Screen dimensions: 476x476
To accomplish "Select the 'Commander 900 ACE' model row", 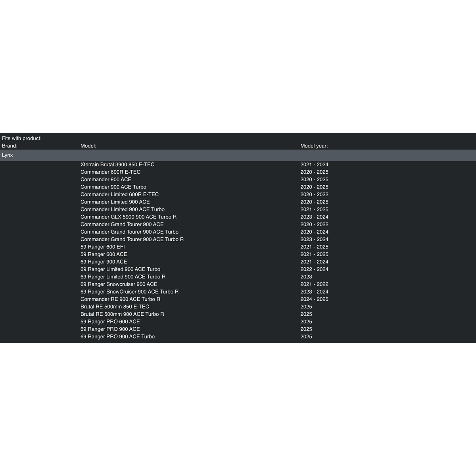I will click(x=106, y=180).
